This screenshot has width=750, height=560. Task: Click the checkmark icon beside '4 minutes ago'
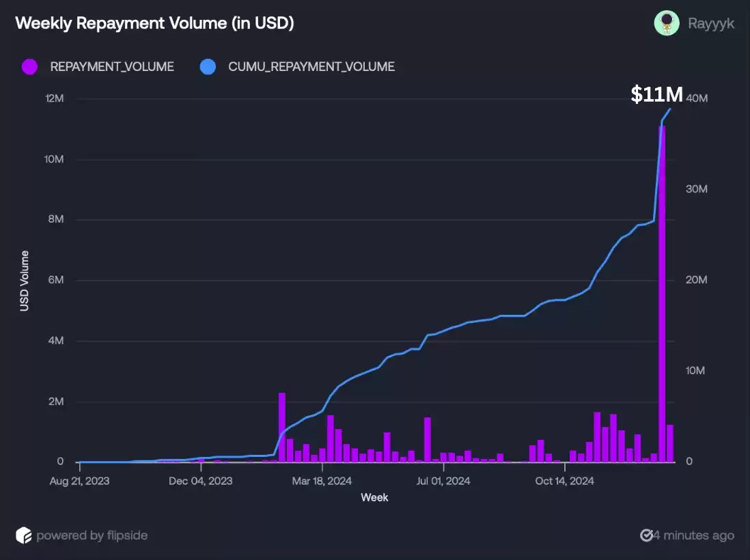646,535
